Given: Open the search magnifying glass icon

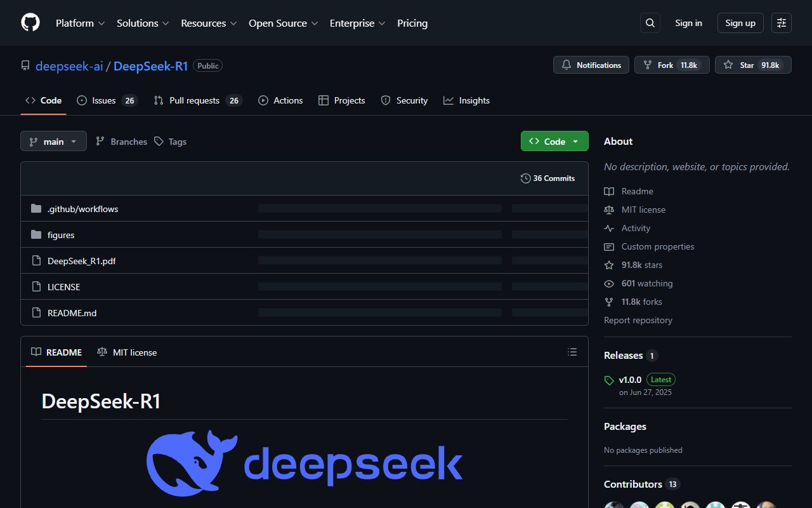Looking at the screenshot, I should (650, 22).
